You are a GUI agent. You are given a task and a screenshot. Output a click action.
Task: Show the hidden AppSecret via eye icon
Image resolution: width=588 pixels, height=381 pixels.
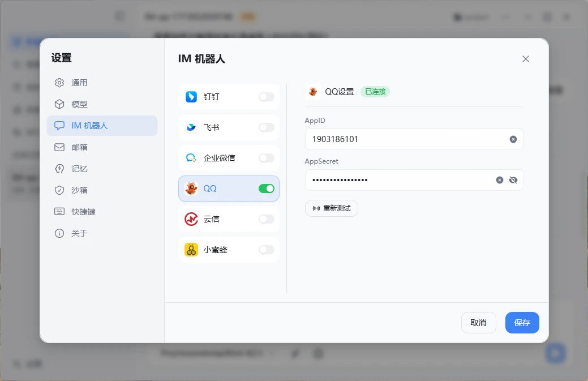(x=513, y=180)
